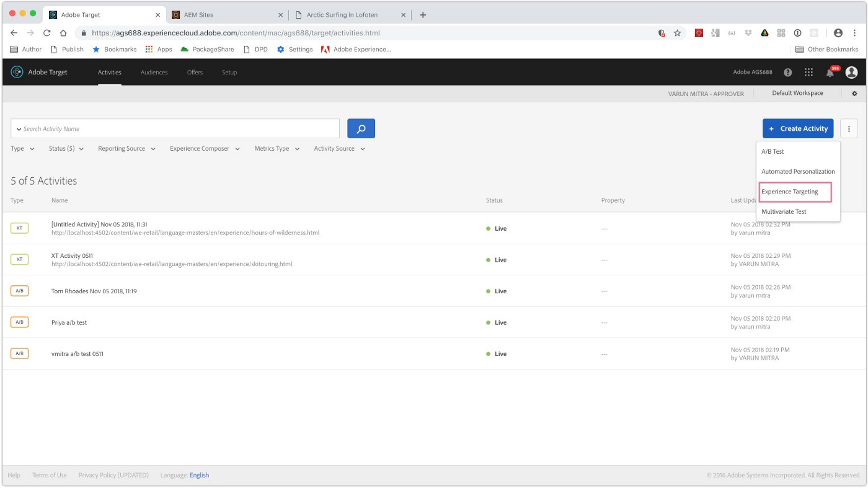
Task: Click the Create Activity button
Action: 798,128
